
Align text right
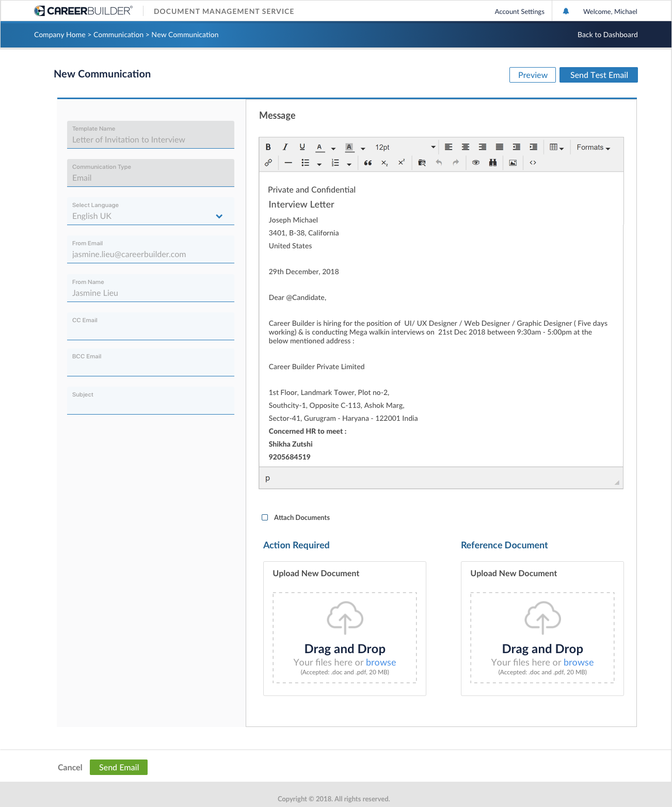(483, 147)
